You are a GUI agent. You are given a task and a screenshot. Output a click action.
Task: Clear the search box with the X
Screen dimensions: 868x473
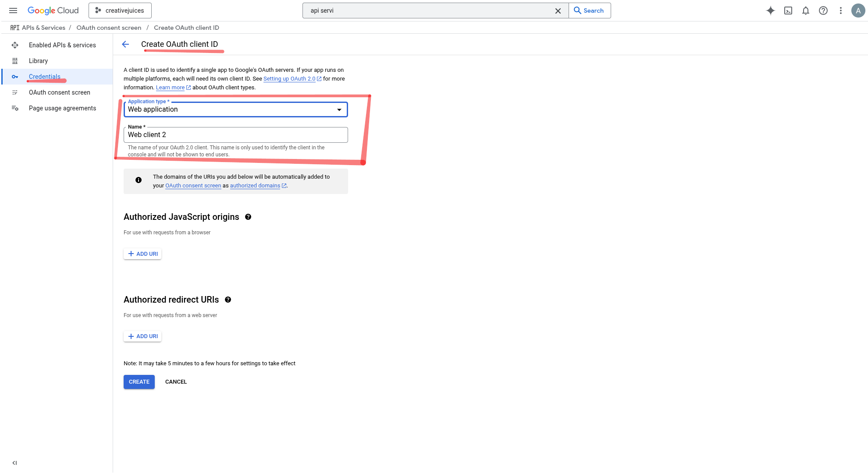pos(558,11)
